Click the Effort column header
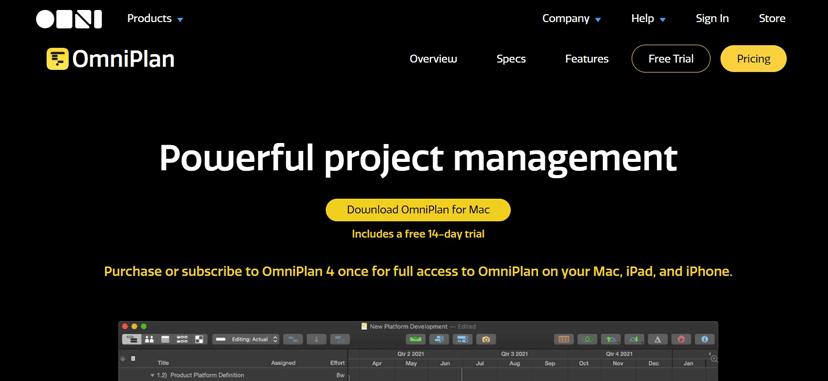The image size is (828, 381). point(338,363)
